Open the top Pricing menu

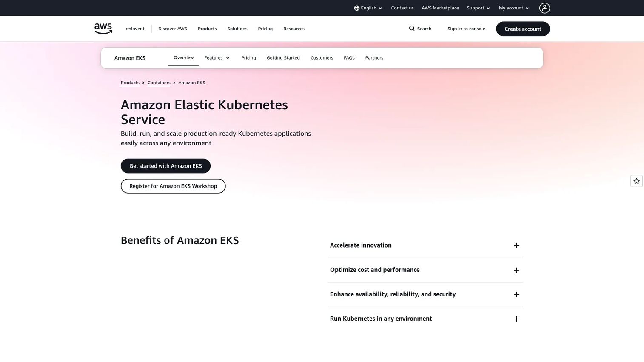coord(265,29)
